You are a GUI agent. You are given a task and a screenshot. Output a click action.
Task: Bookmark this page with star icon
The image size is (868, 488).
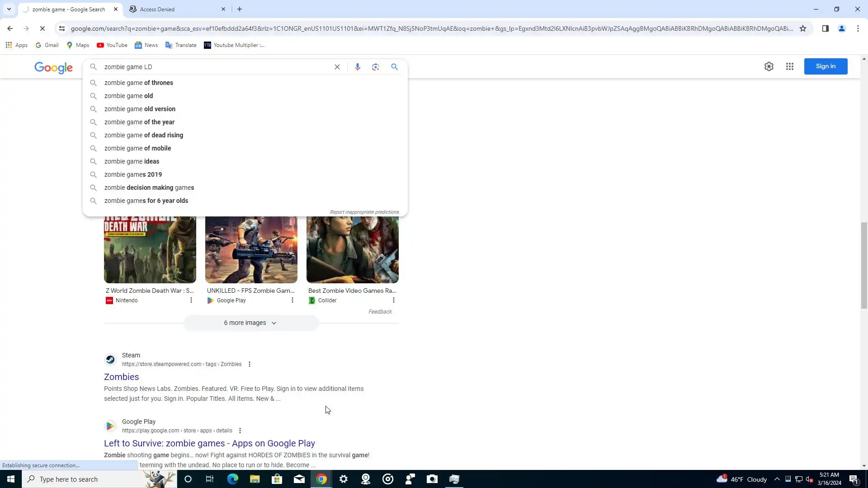[x=802, y=28]
